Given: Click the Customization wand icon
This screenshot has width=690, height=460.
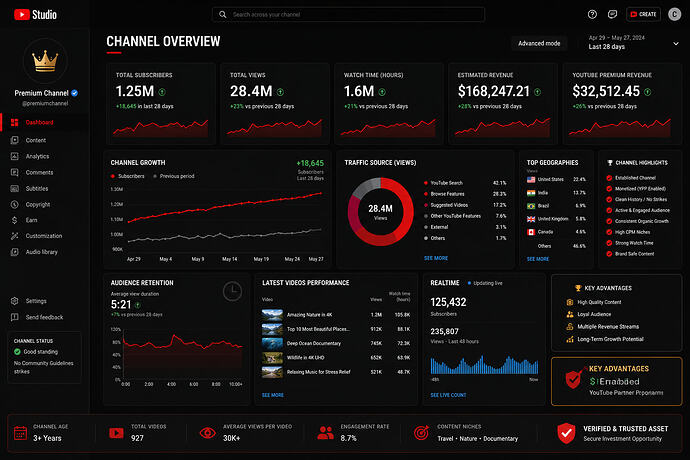Looking at the screenshot, I should tap(15, 236).
